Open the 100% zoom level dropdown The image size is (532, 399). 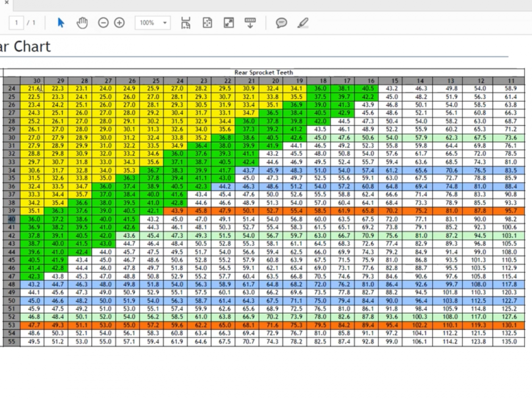tap(165, 23)
